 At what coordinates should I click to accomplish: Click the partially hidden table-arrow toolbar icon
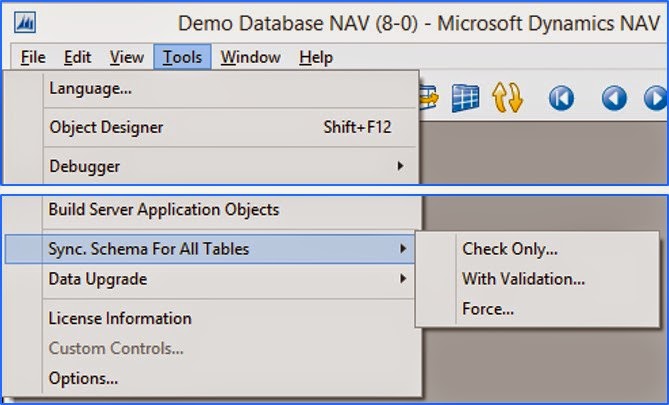[429, 98]
